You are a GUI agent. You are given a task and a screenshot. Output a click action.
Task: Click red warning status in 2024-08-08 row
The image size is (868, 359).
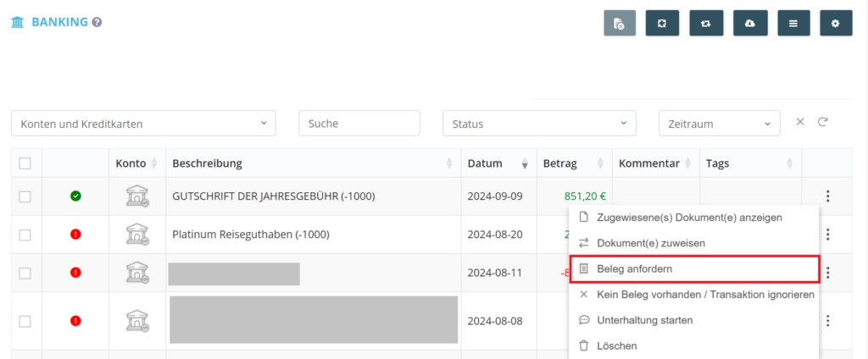pos(75,321)
